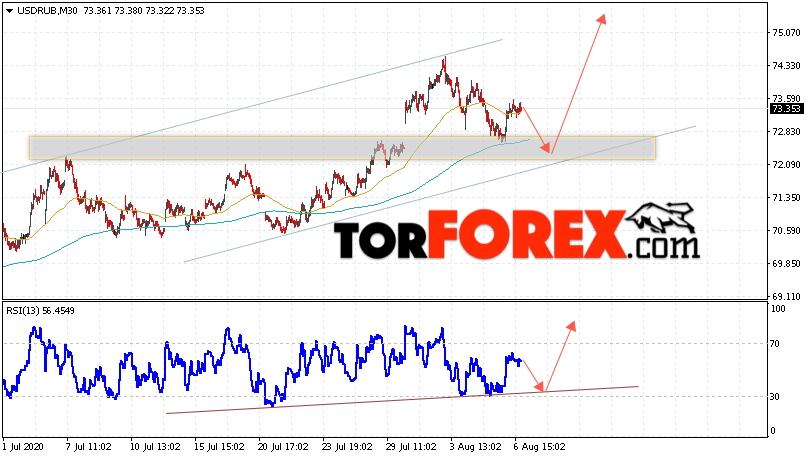Viewport: 808px width, 458px height.
Task: Click the 20 Jul 17:02 time label
Action: 283,447
